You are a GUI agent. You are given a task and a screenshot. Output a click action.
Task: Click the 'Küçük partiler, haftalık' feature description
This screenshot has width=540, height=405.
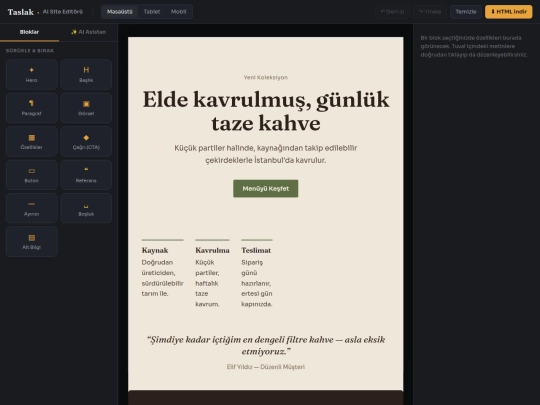208,283
